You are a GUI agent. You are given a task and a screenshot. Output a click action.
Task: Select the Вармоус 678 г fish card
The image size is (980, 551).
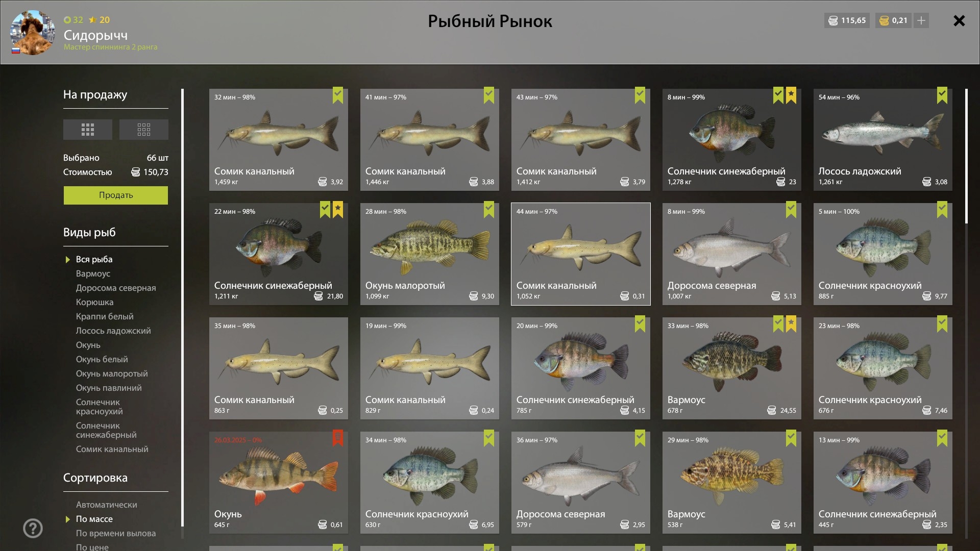731,368
